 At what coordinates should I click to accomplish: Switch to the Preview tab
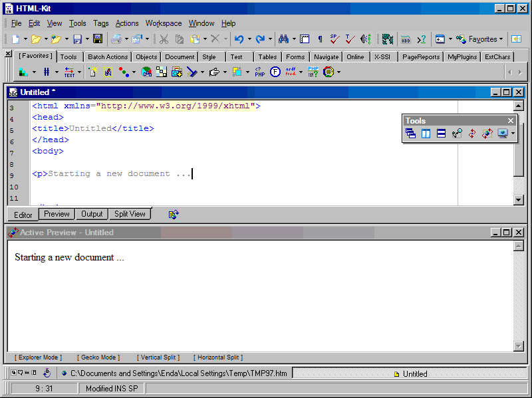[57, 214]
